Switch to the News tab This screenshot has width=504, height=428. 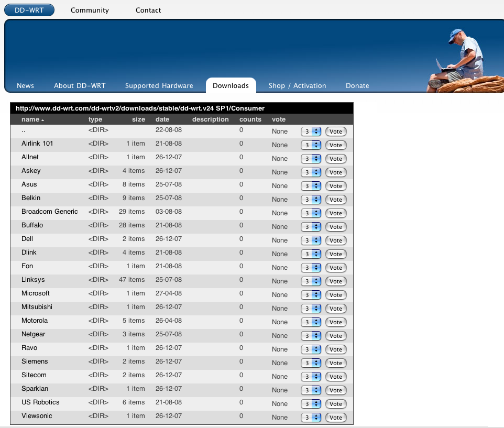point(25,86)
